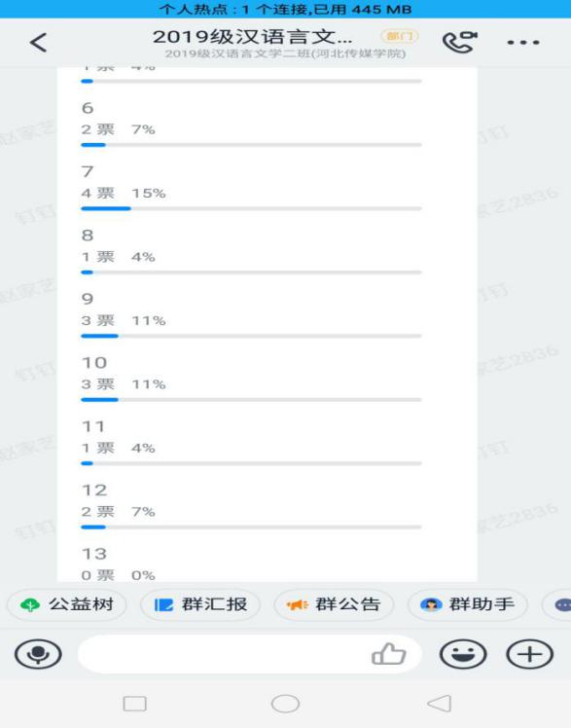Tap the Android recent apps square
Image resolution: width=571 pixels, height=728 pixels.
pos(135,704)
